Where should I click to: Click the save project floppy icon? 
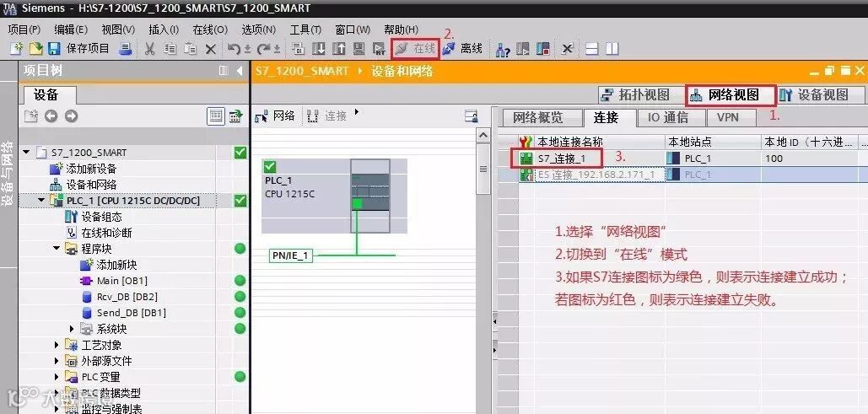point(54,49)
